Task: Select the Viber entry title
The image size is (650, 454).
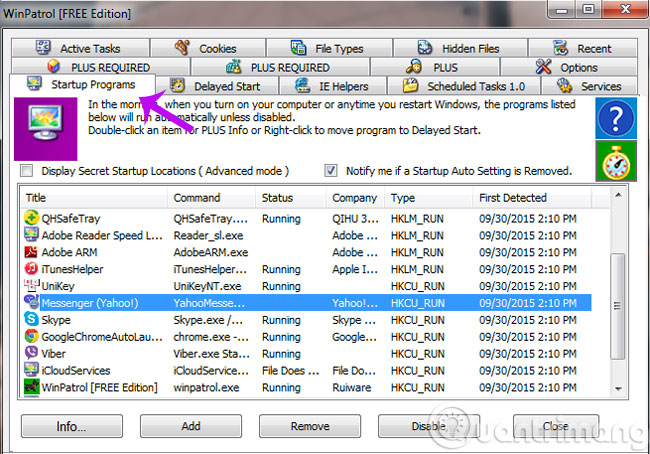Action: [x=53, y=354]
